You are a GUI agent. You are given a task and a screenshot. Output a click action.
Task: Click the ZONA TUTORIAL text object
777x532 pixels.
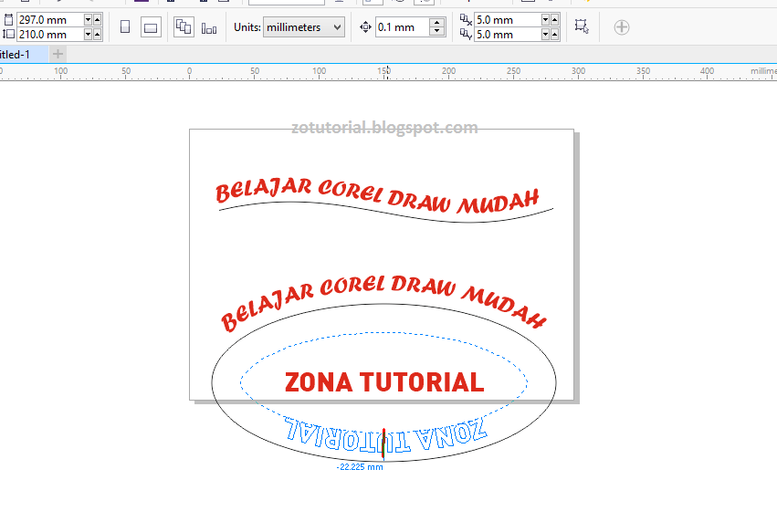pos(383,381)
